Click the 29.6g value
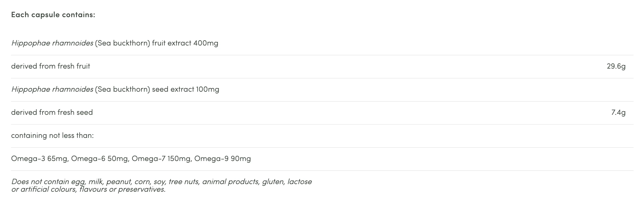Viewport: 644px width, 211px height. tap(616, 66)
